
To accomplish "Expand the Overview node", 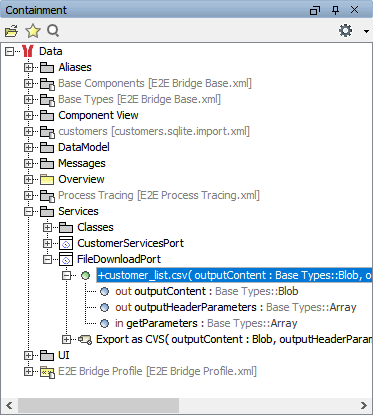I will coord(28,179).
